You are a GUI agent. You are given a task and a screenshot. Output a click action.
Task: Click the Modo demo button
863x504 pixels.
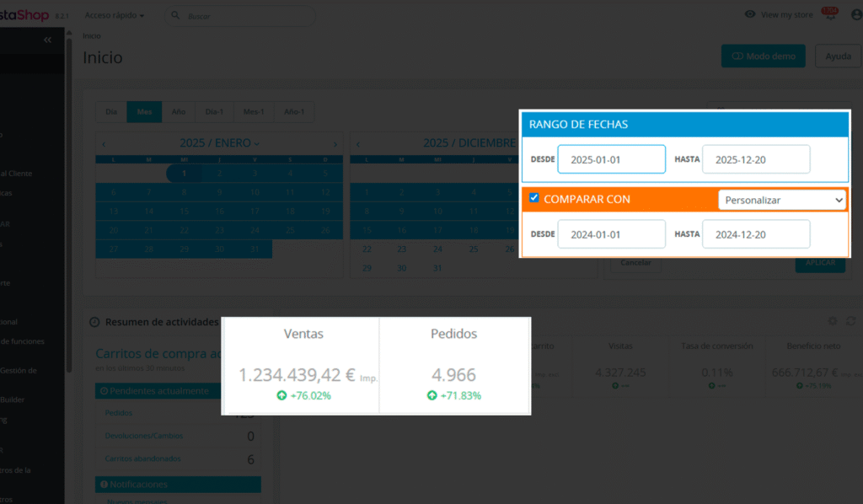click(763, 56)
